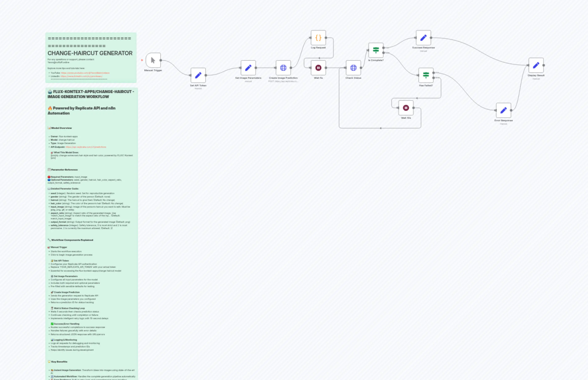Select the Has Failed? IF node

(426, 75)
